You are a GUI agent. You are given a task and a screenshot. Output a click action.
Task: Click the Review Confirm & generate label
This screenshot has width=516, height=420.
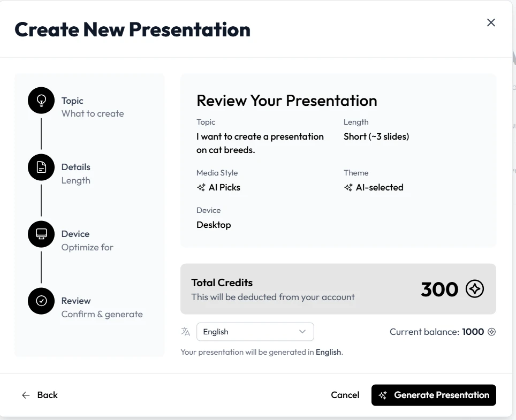pos(102,308)
